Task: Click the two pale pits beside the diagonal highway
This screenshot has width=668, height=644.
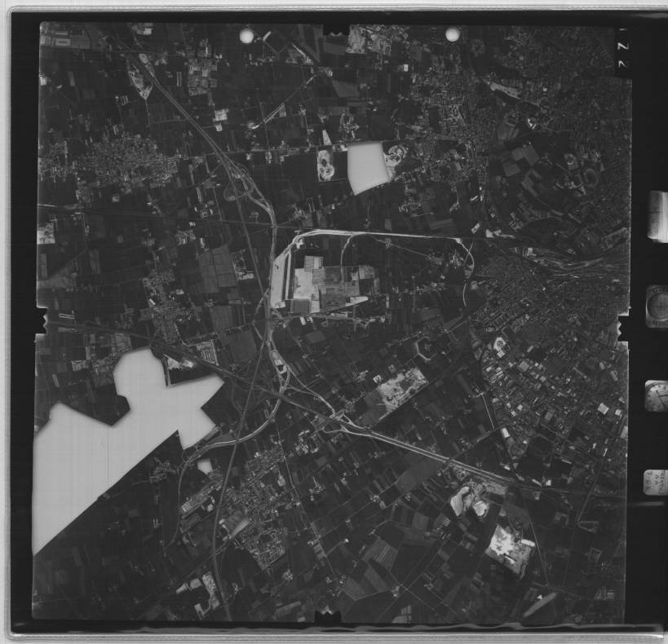Action: pos(468,501)
